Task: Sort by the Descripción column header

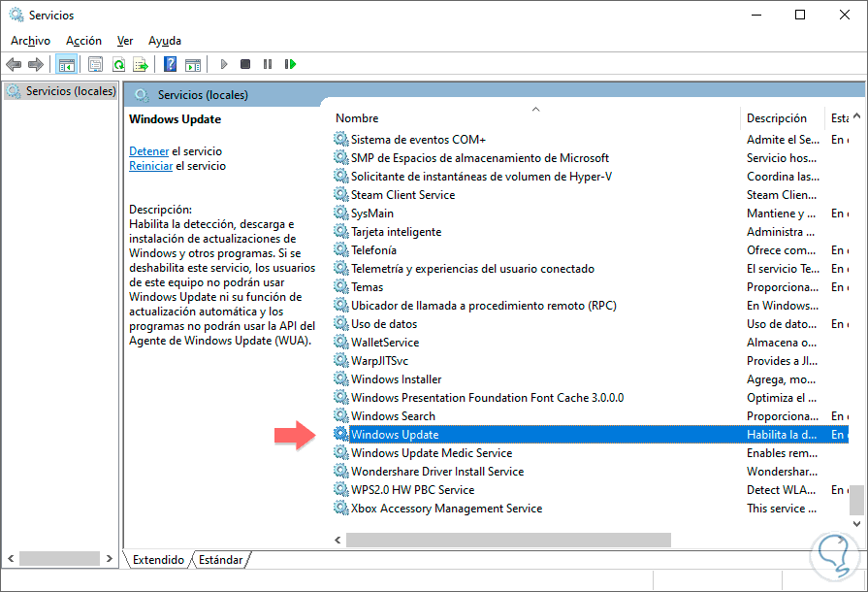Action: (x=782, y=118)
